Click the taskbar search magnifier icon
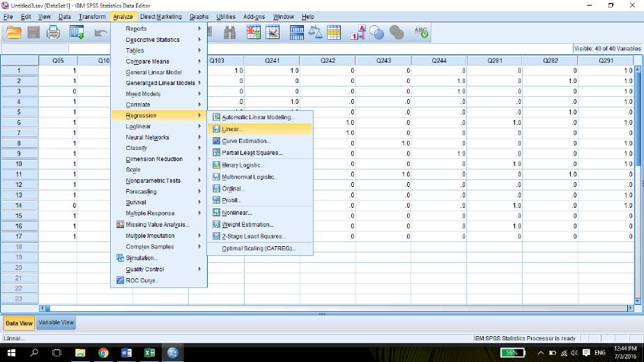Viewport: 644px width, 362px height. [34, 352]
